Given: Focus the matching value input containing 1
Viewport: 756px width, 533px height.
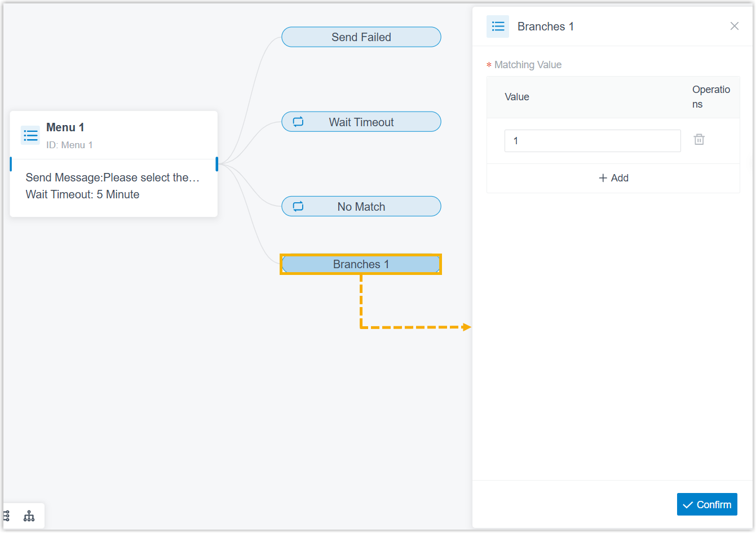Looking at the screenshot, I should [x=593, y=141].
